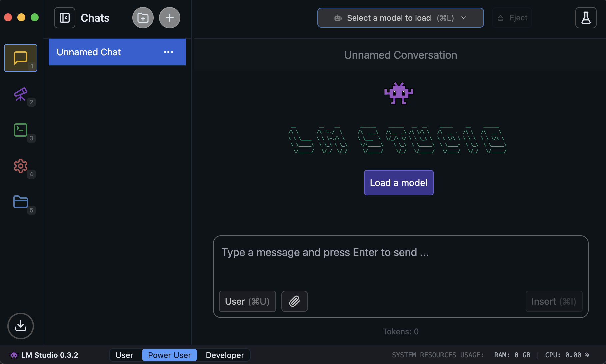Click the CPU: 0.00 % status entry
This screenshot has height=364, width=606.
pos(567,355)
